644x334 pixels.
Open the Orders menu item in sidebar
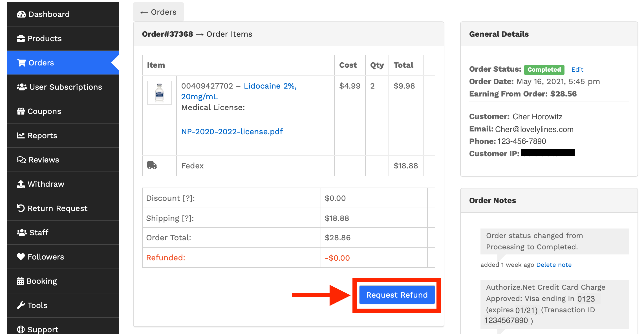pyautogui.click(x=41, y=63)
